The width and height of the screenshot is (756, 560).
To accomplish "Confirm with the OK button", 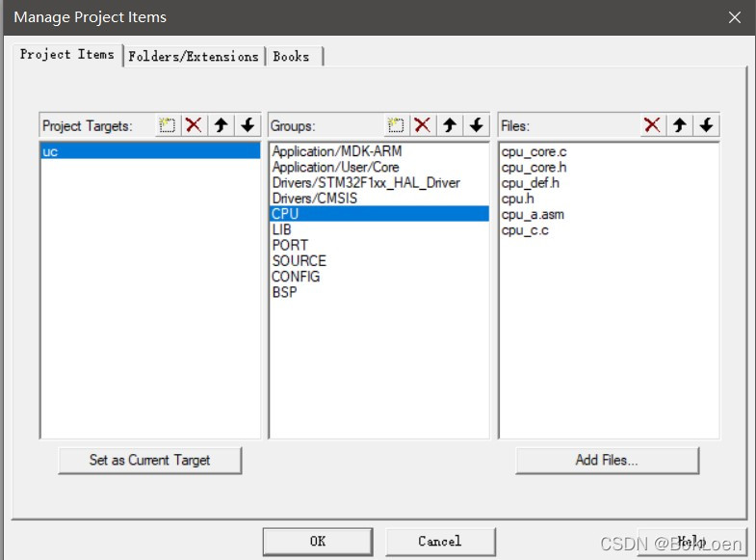I will (318, 542).
